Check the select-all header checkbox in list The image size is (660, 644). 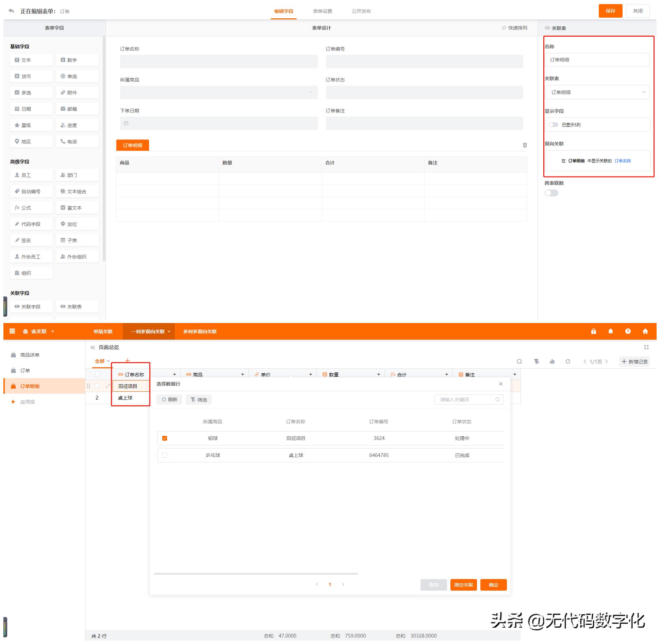tap(97, 374)
